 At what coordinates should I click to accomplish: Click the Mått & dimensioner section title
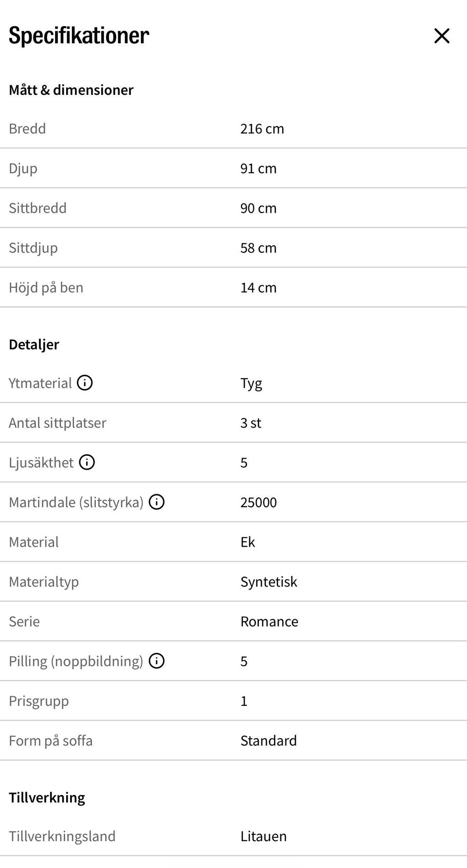tap(71, 90)
